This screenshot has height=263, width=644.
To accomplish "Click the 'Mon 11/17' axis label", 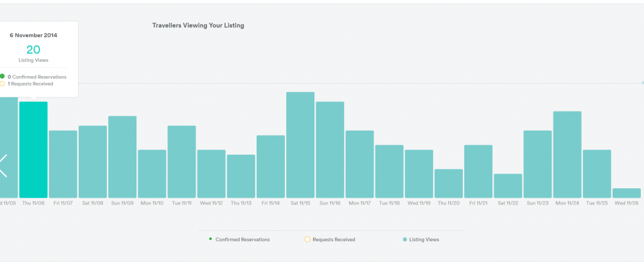I will point(360,203).
